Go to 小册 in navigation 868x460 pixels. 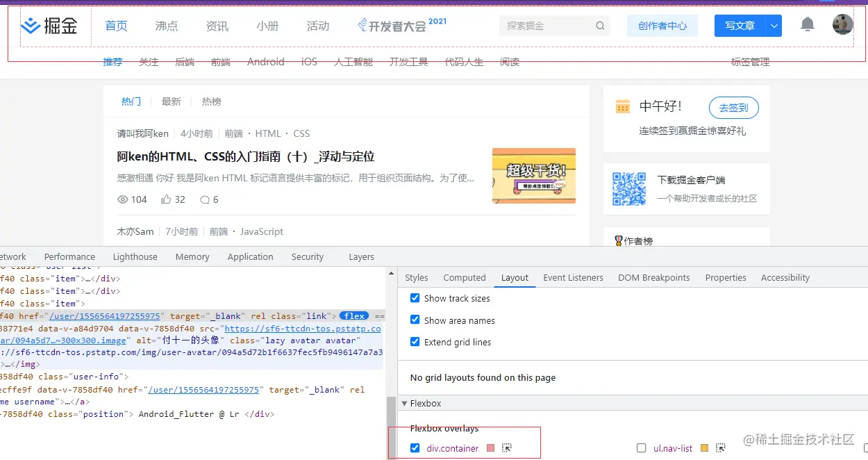tap(267, 26)
